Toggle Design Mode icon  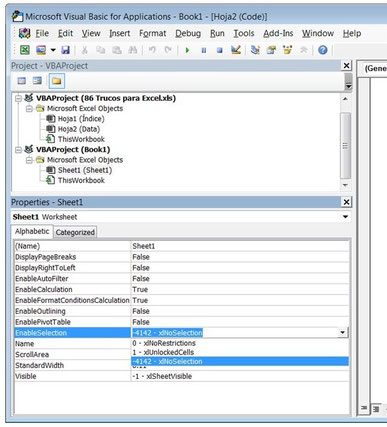tap(236, 50)
